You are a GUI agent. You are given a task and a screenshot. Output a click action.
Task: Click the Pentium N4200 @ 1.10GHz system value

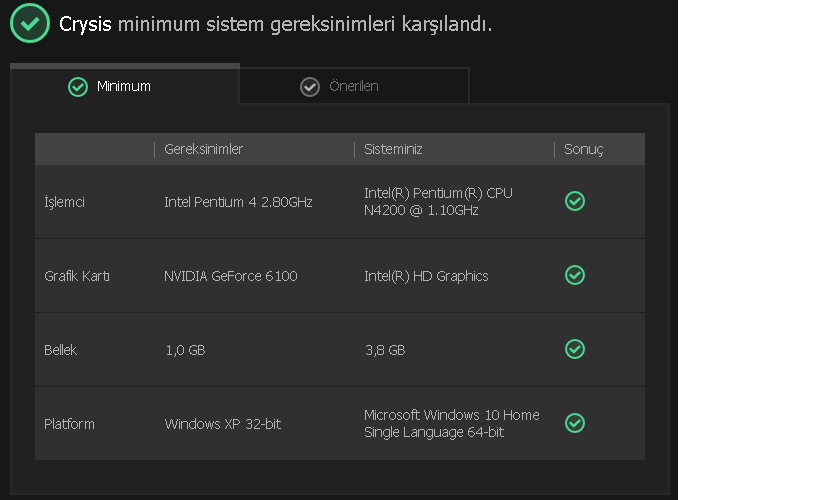click(x=438, y=202)
